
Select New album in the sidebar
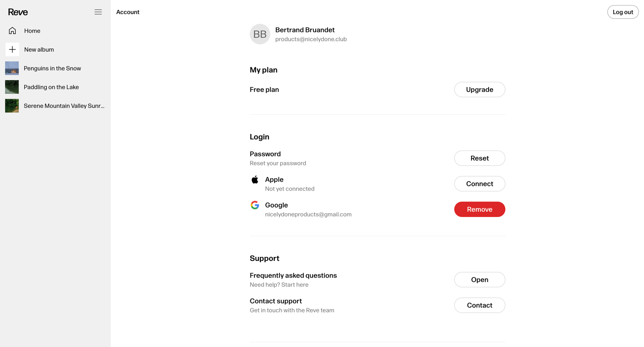(55, 49)
